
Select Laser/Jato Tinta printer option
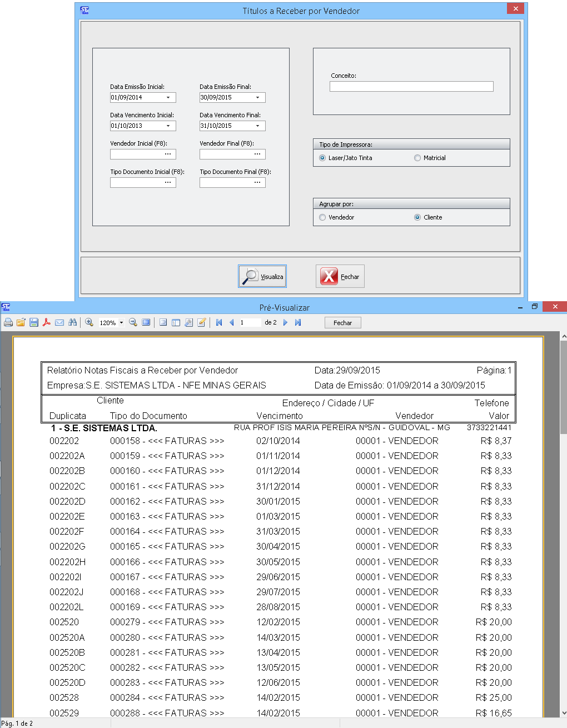click(322, 158)
